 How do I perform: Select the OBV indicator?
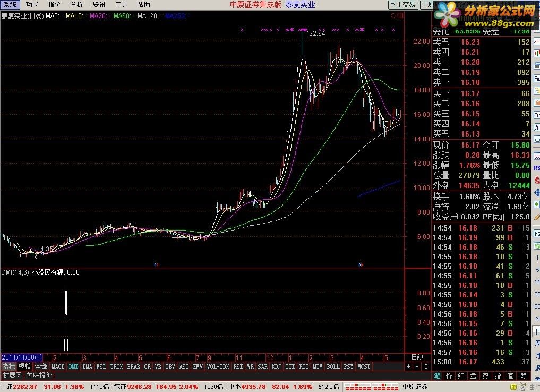pos(170,367)
